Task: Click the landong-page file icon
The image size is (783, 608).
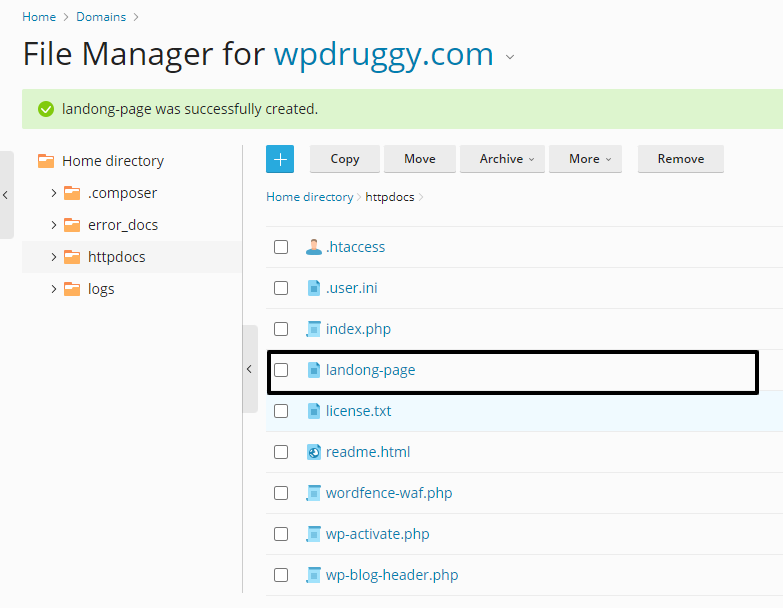Action: [314, 370]
